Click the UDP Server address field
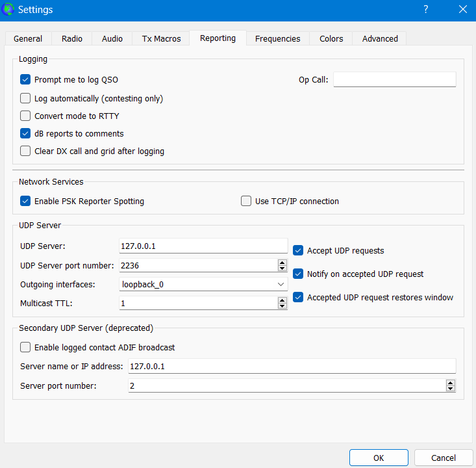The image size is (476, 468). (203, 246)
